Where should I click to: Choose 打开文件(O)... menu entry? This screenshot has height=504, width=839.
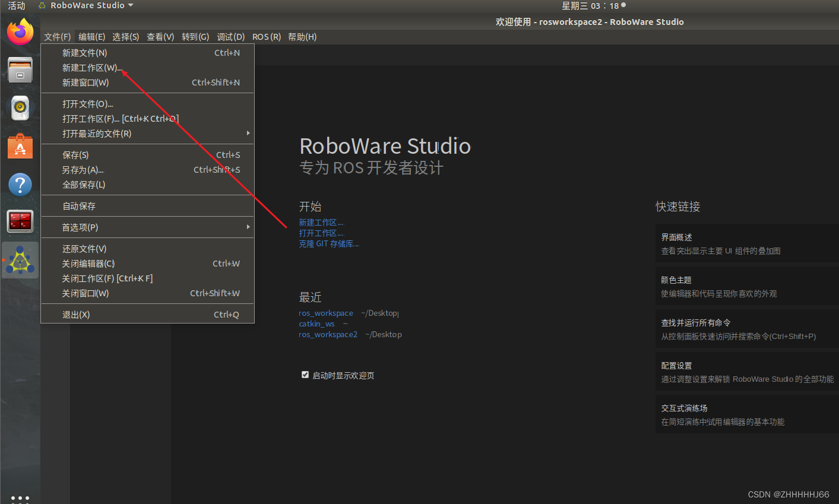coord(147,104)
